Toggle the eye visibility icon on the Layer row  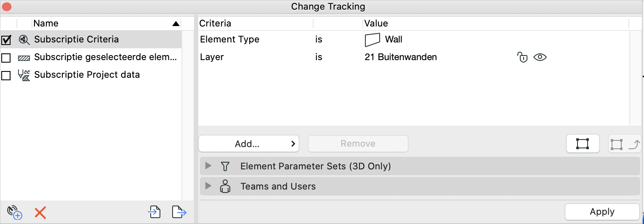[540, 57]
